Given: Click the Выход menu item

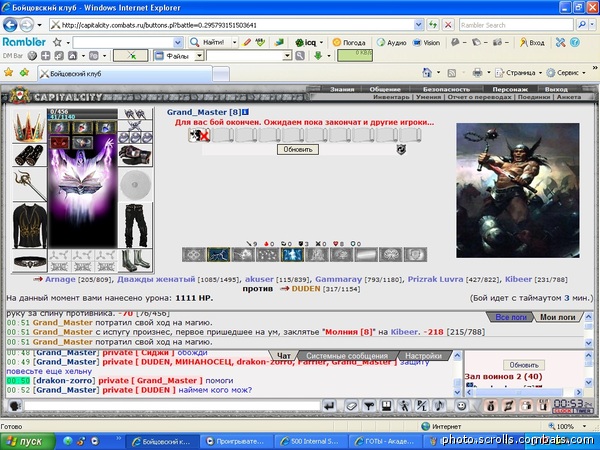Looking at the screenshot, I should (x=556, y=89).
